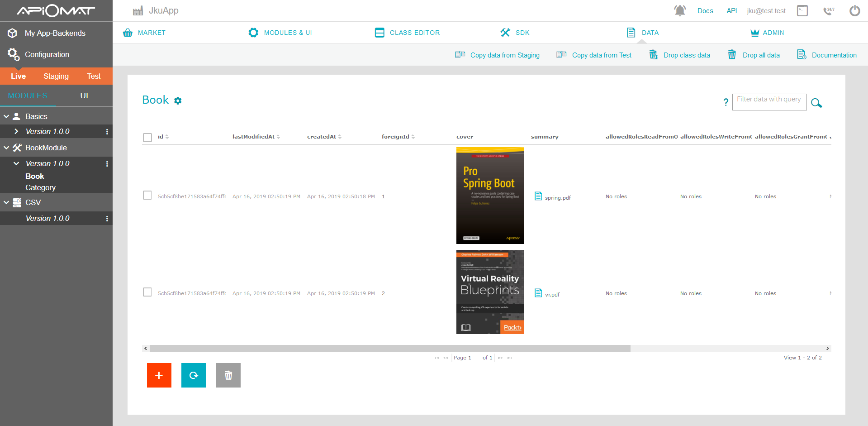Focus the Filter data with query field
Screen dimensions: 868x426
pos(769,102)
